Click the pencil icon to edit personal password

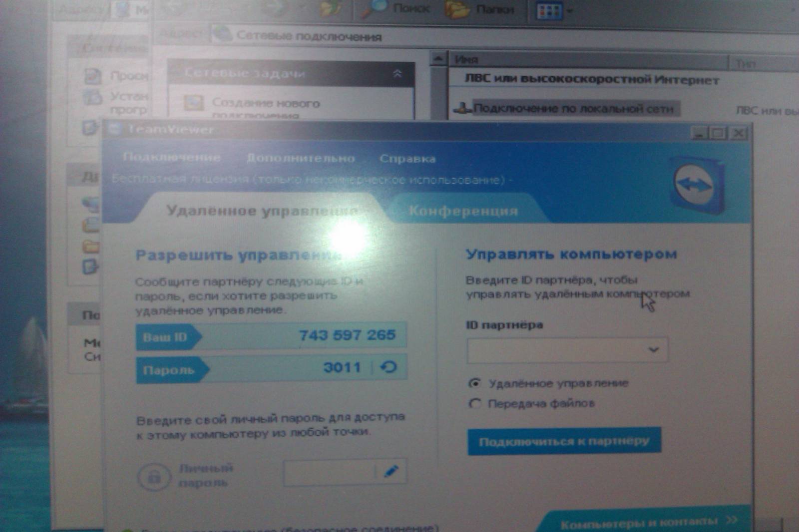pyautogui.click(x=392, y=471)
